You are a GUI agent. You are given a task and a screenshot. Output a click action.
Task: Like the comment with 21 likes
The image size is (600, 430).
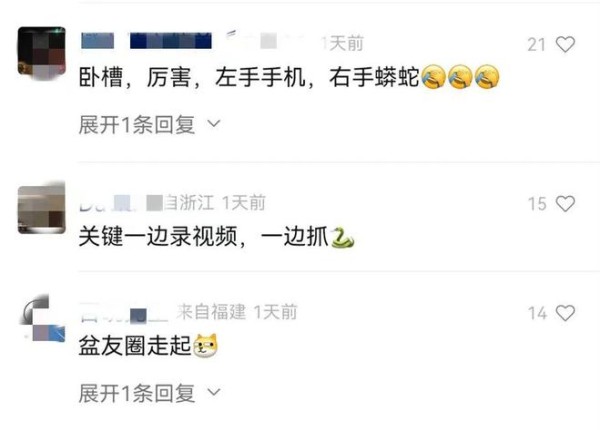tap(565, 44)
